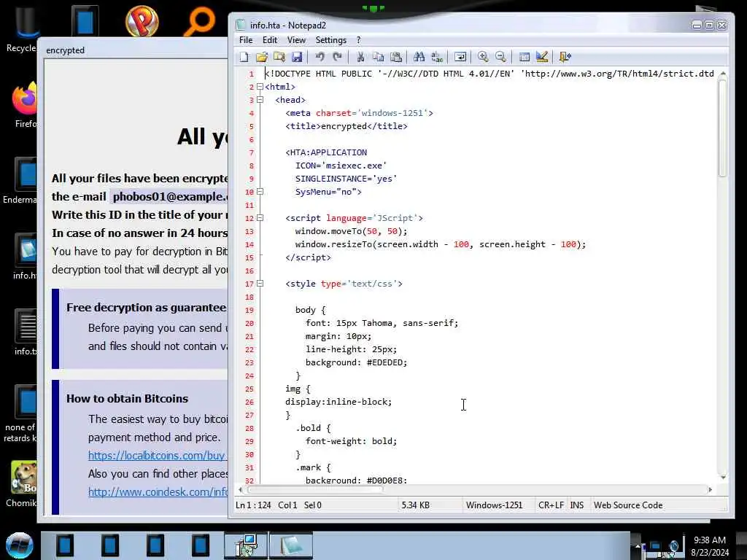Open the View menu in Notepad2
Screen dimensions: 747x560
click(296, 40)
